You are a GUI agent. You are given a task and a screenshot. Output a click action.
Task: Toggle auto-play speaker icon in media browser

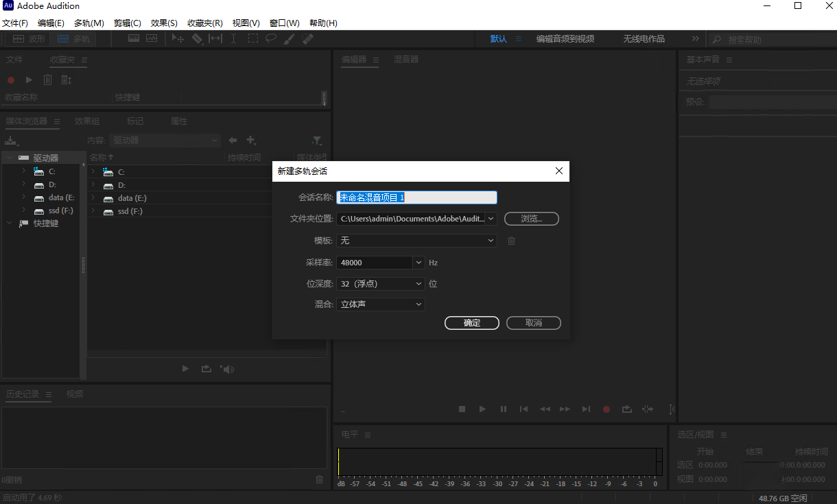coord(227,369)
